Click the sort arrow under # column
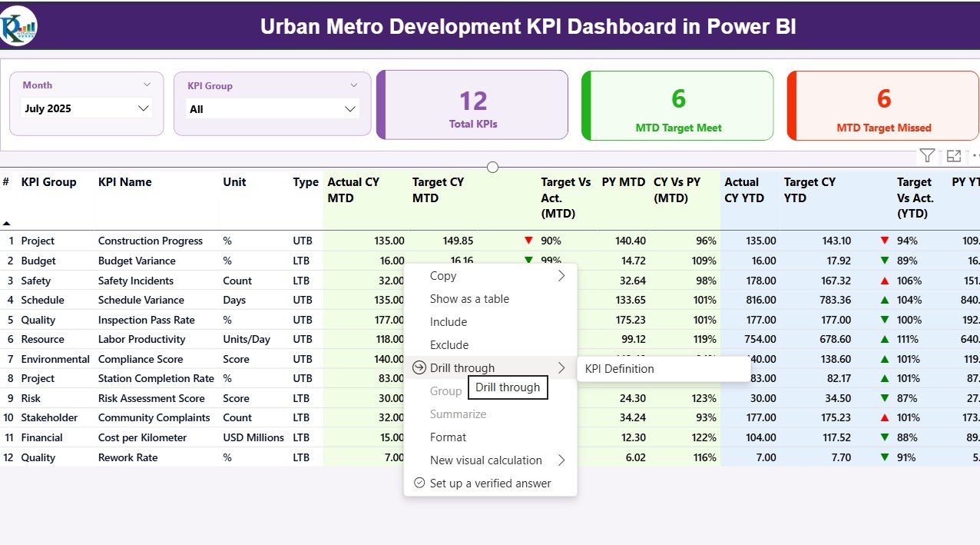 [7, 223]
